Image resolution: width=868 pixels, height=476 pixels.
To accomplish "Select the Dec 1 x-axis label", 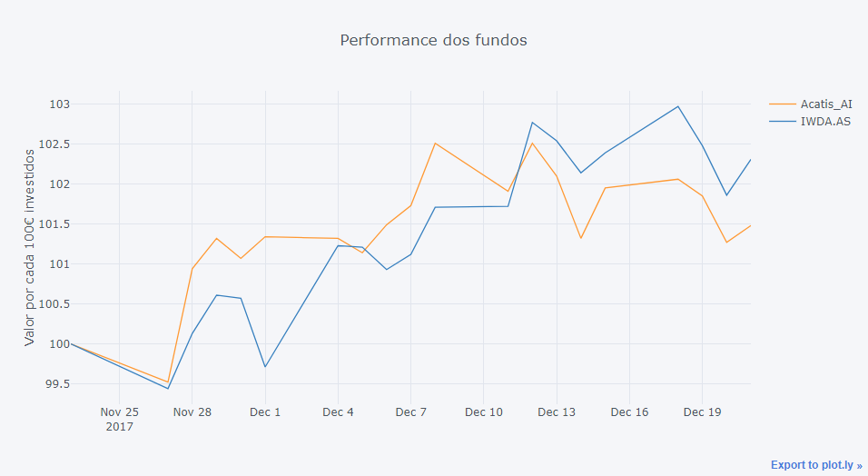I will (265, 412).
